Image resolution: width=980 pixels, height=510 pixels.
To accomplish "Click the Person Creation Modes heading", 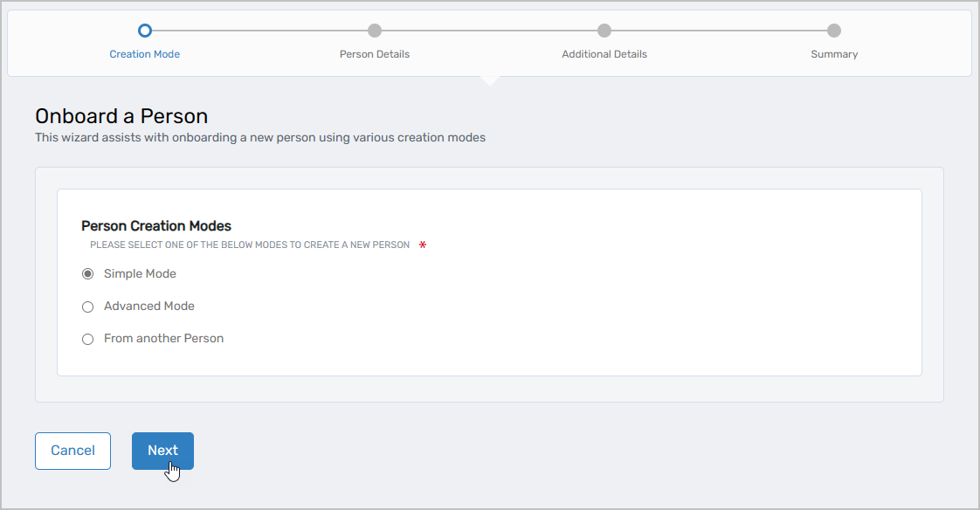I will click(x=156, y=225).
